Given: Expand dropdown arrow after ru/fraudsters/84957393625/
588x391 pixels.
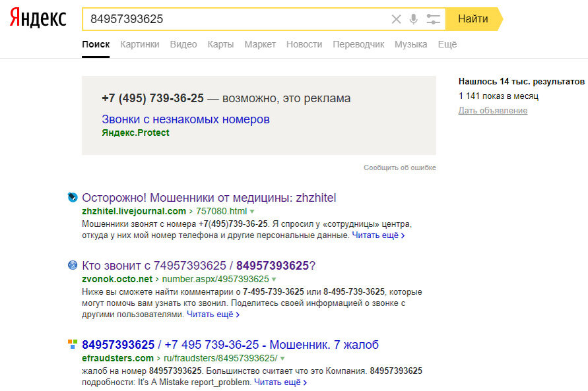Looking at the screenshot, I should [x=282, y=359].
